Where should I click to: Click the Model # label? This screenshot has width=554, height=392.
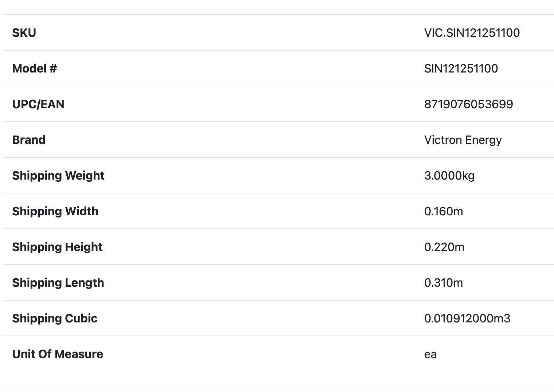(x=35, y=68)
